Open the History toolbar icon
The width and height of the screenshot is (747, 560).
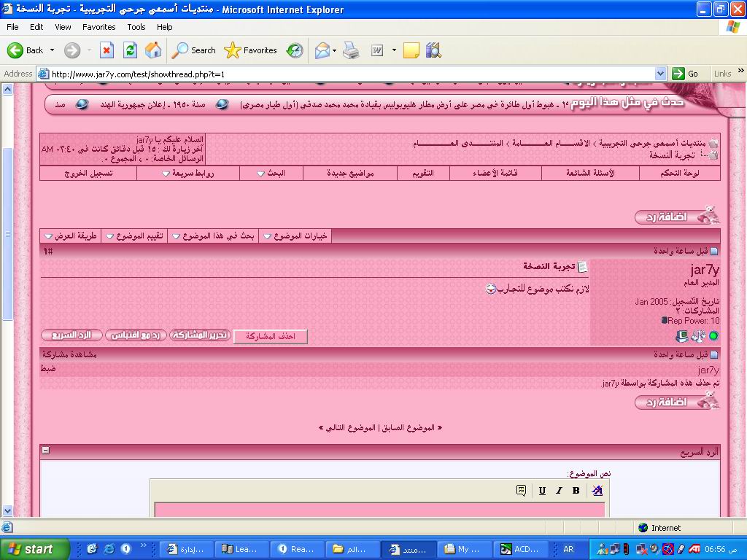tap(295, 50)
